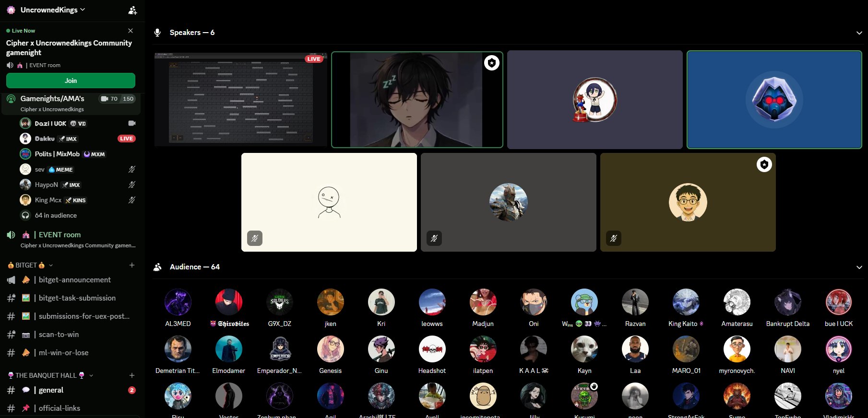Click the LIVE badge next to Dakku
Image resolution: width=868 pixels, height=418 pixels.
(127, 139)
